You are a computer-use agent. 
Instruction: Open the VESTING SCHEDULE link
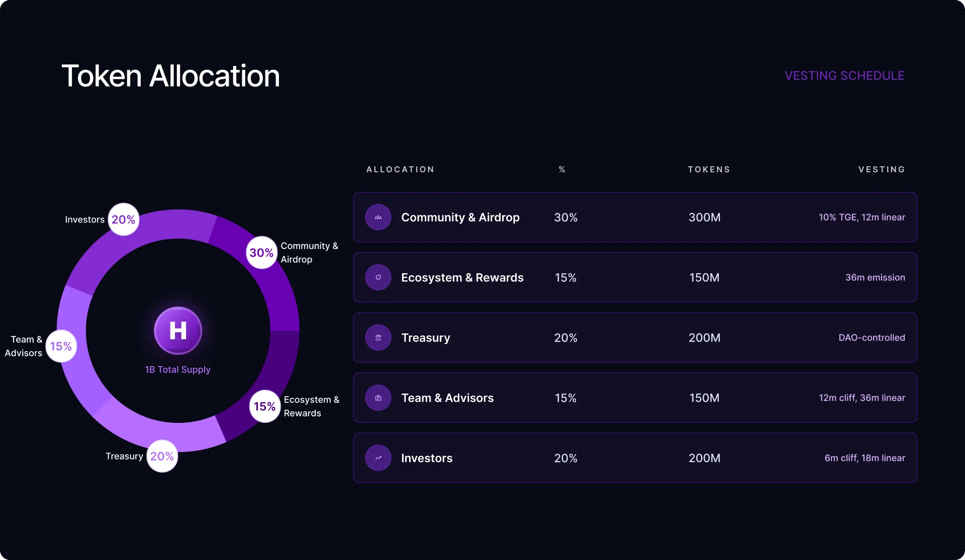click(x=844, y=76)
